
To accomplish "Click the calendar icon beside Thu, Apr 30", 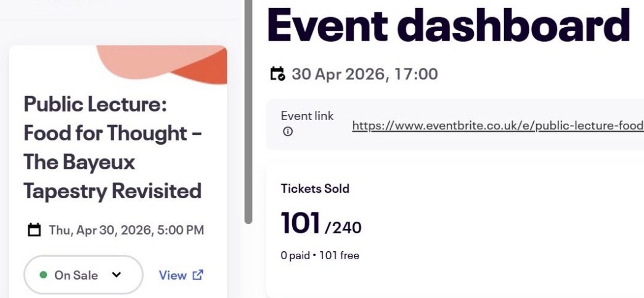I will point(35,231).
